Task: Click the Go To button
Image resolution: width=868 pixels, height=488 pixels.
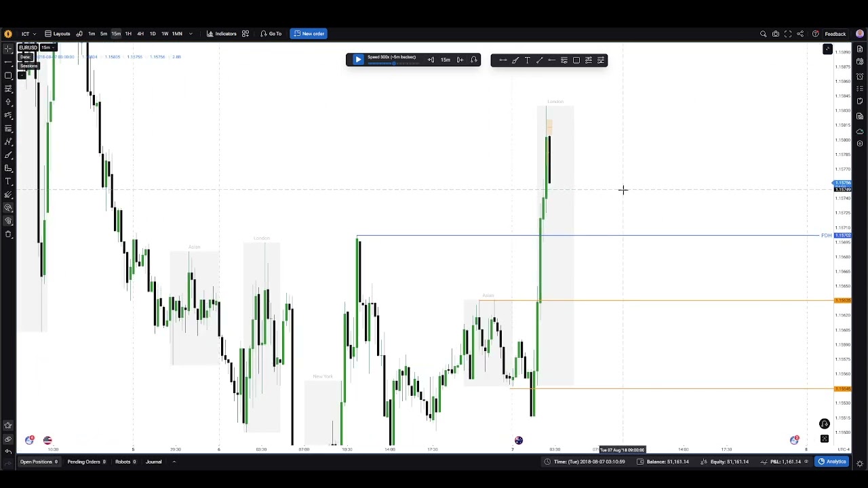Action: pos(271,34)
